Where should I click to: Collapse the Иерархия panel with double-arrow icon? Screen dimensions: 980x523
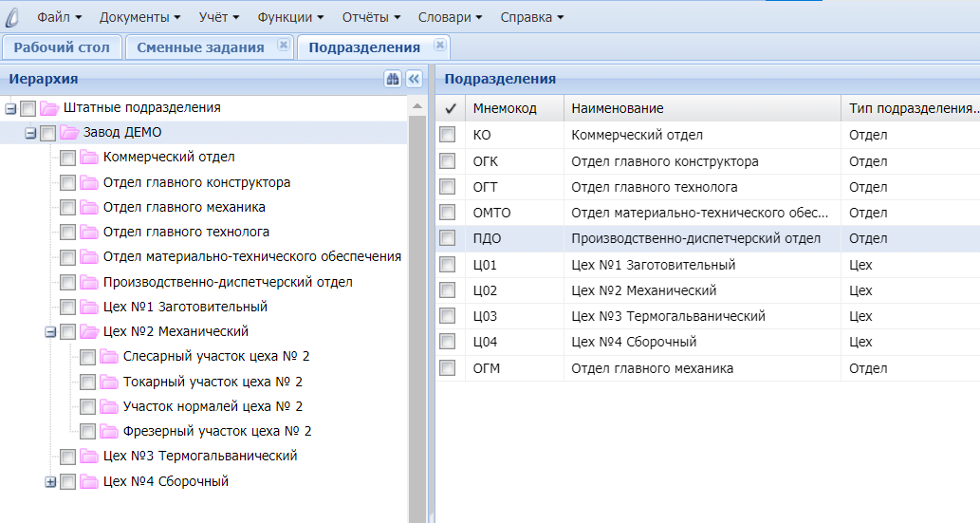pos(414,80)
